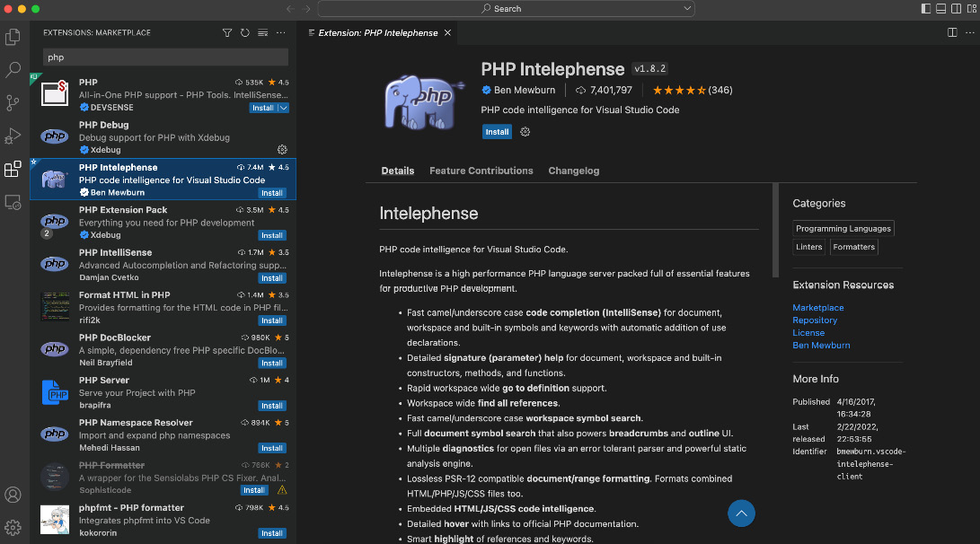980x544 pixels.
Task: Install Format HTML in PHP
Action: (x=272, y=320)
